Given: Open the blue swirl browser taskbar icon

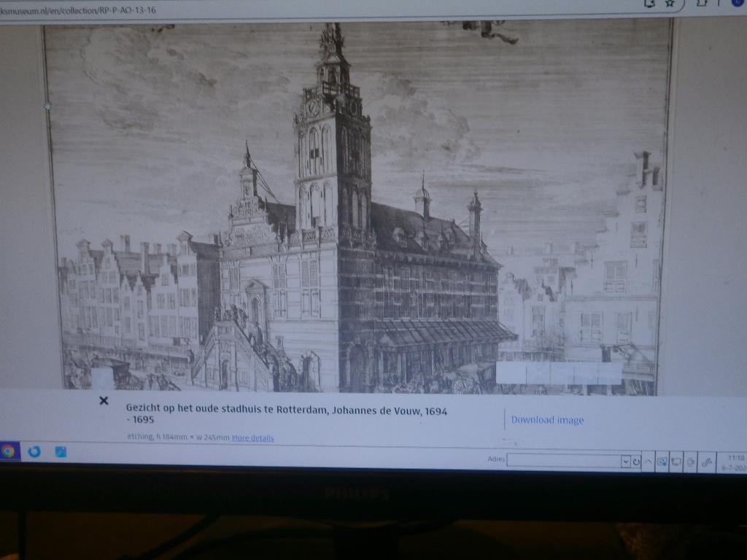Looking at the screenshot, I should click(34, 451).
